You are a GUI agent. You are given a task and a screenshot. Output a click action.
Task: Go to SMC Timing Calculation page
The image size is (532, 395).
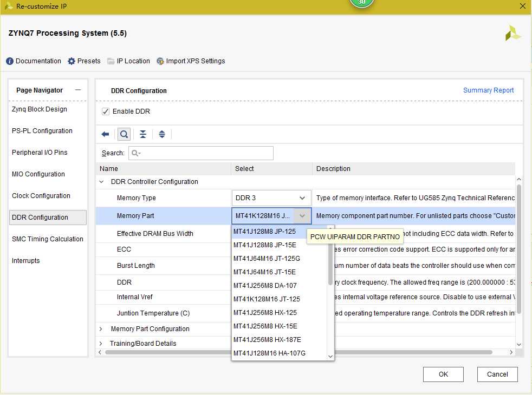pyautogui.click(x=48, y=239)
